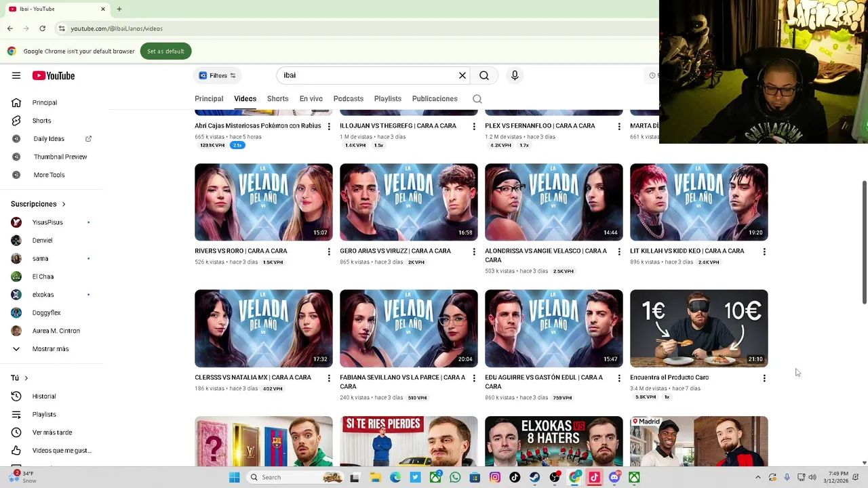Open WhatsApp from the taskbar
This screenshot has width=868, height=488.
click(x=455, y=477)
